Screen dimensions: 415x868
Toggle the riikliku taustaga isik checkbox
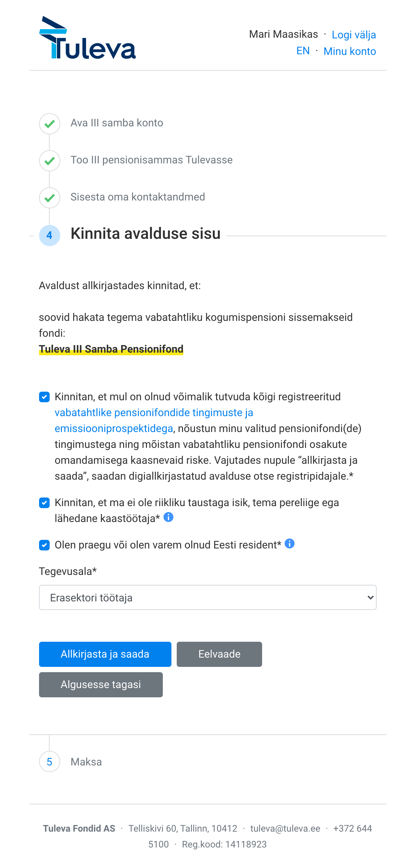click(44, 503)
